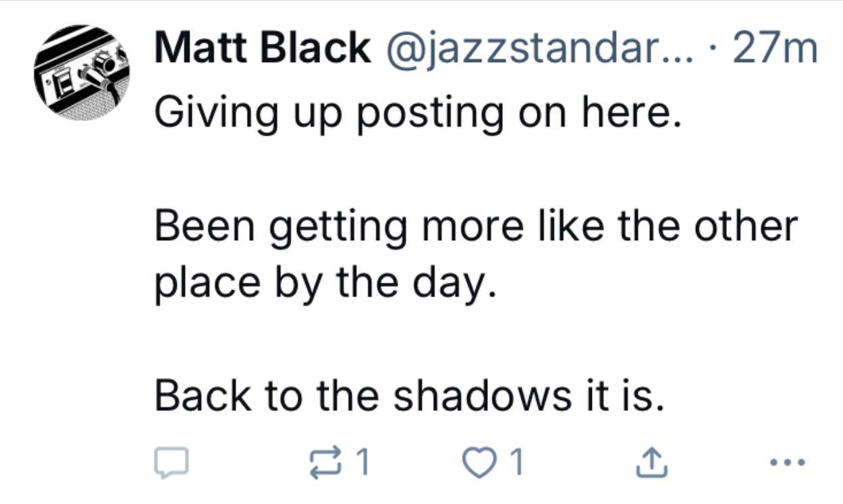Open Matt Black's amplifier profile avatar
This screenshot has width=843, height=504.
pyautogui.click(x=82, y=72)
